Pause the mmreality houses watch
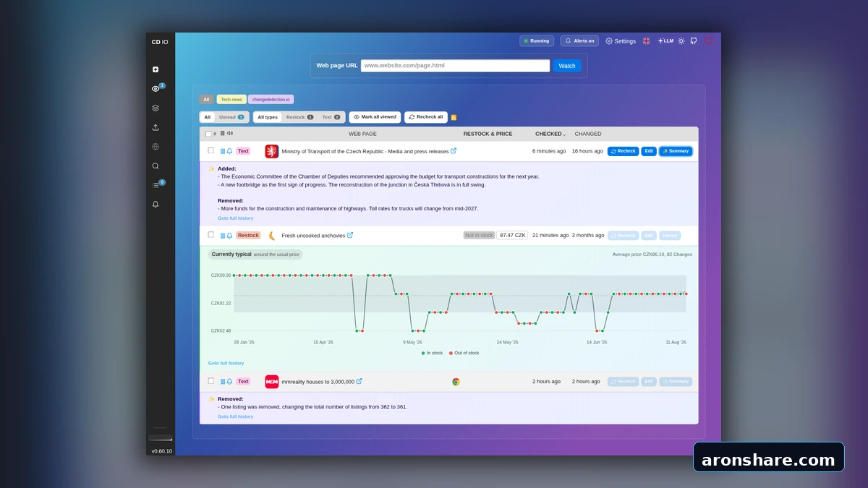This screenshot has height=488, width=868. pos(223,381)
